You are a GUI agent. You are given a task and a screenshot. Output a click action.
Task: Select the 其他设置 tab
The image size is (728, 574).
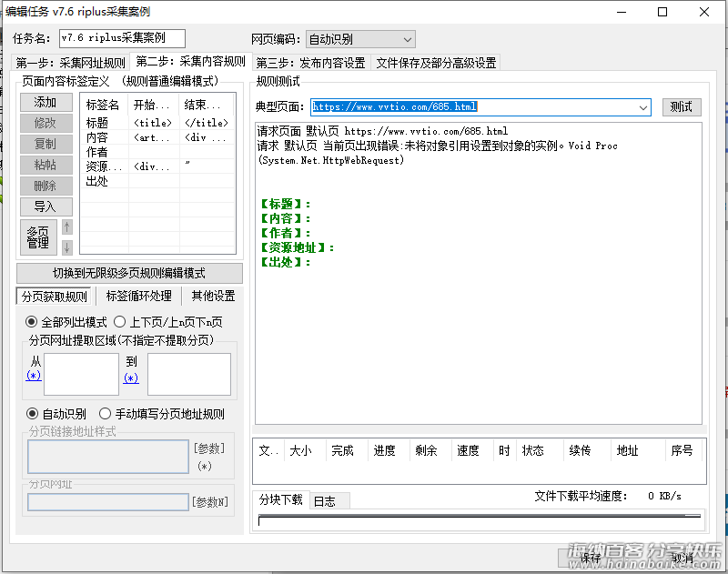click(x=213, y=296)
